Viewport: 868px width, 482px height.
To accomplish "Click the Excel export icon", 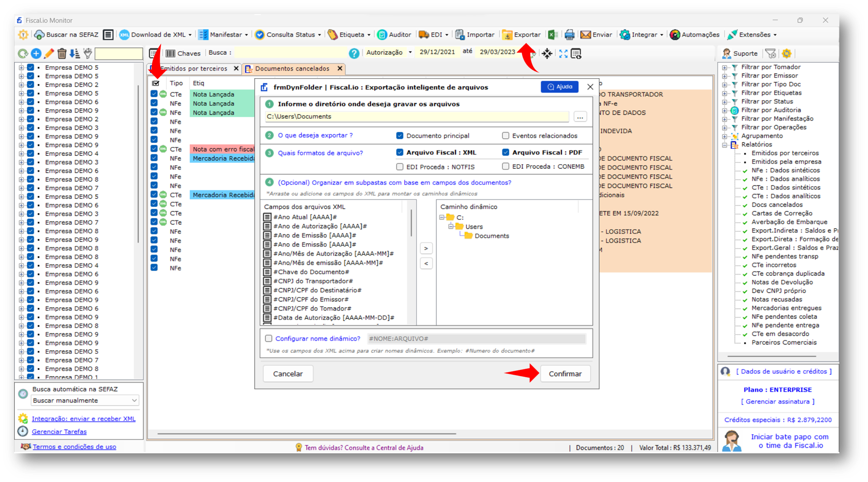I will (x=552, y=34).
